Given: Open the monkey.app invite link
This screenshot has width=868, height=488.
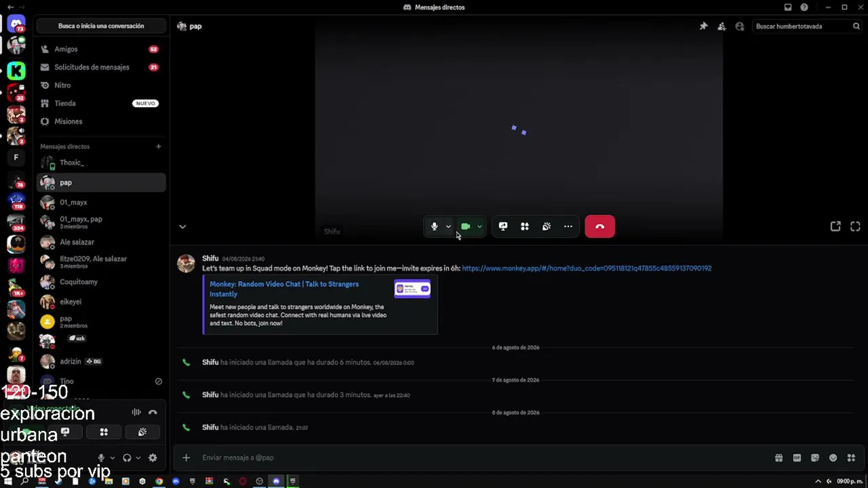Looking at the screenshot, I should coord(587,268).
